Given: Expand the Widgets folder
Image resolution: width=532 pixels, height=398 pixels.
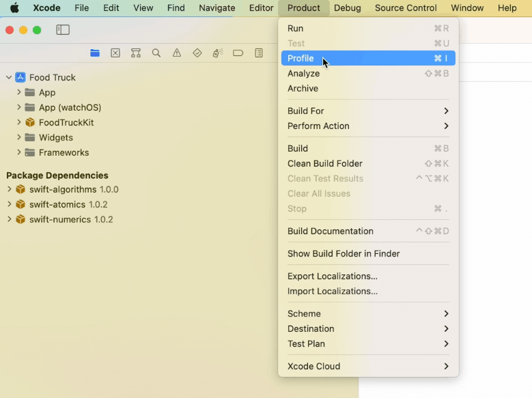Looking at the screenshot, I should (19, 137).
